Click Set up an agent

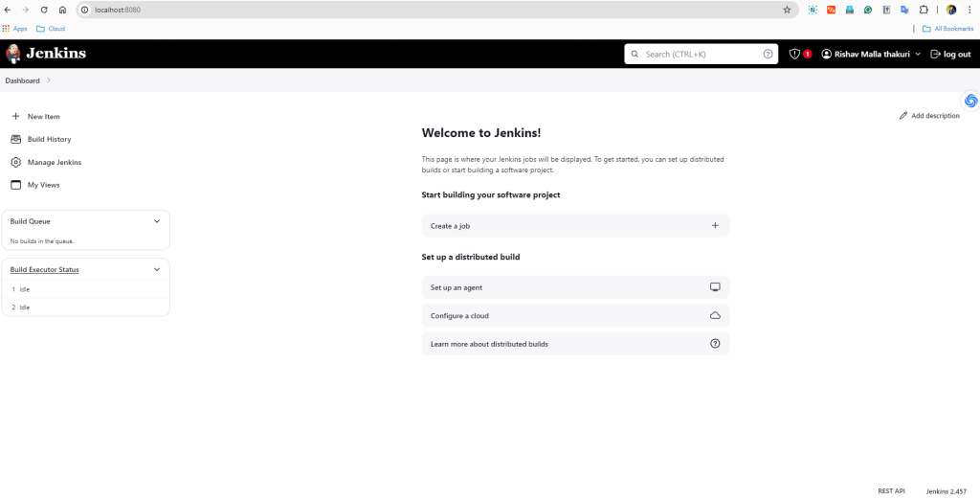[x=575, y=287]
